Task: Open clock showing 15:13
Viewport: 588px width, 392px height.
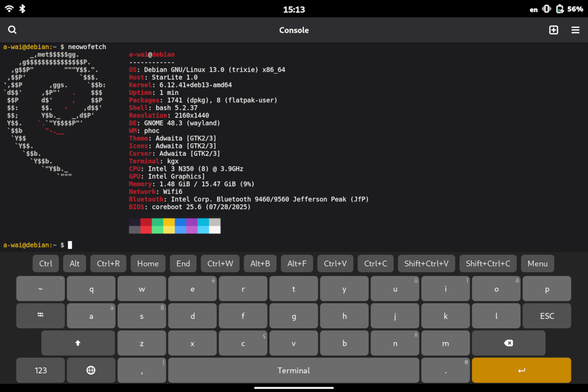Action: (x=294, y=9)
